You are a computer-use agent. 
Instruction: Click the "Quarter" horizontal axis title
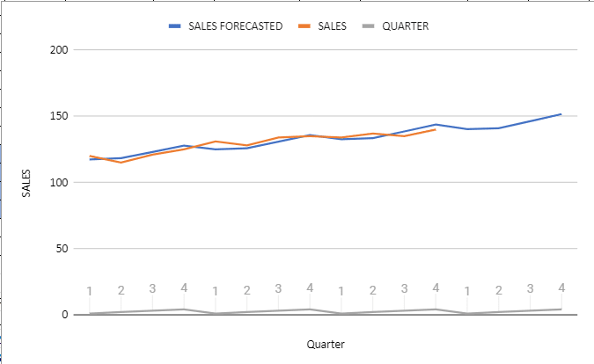pos(326,343)
